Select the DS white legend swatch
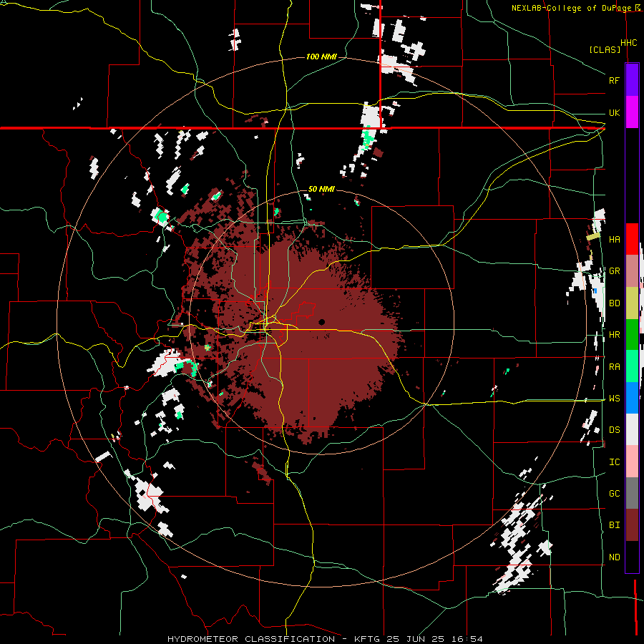644x644 pixels. click(632, 429)
